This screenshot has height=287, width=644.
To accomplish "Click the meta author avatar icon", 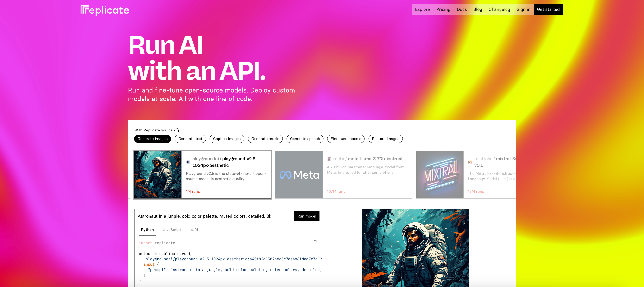I will [329, 159].
